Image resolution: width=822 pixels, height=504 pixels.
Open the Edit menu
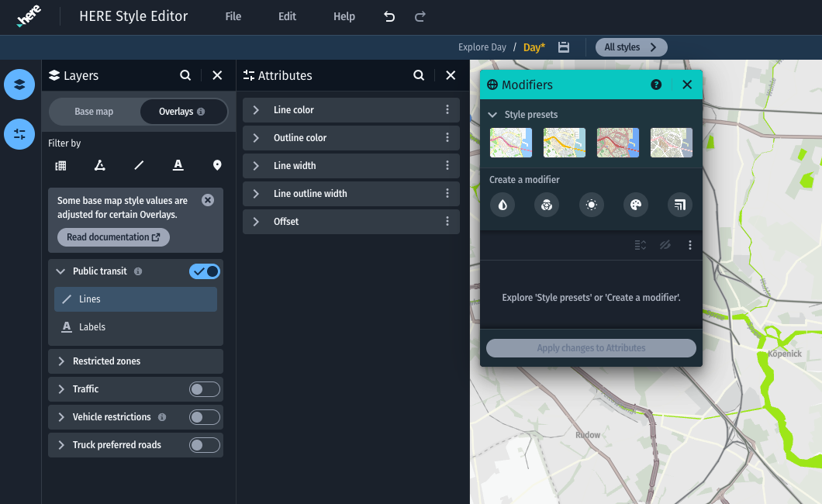click(x=287, y=17)
